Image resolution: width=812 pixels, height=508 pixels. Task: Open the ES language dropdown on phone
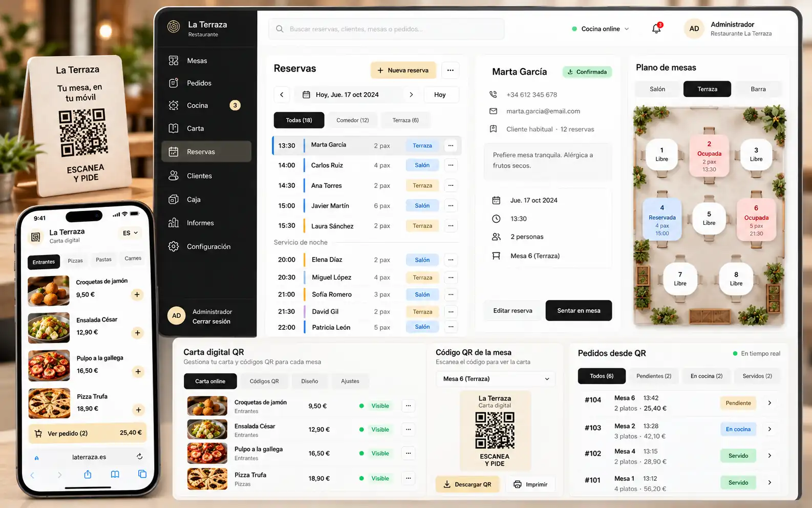(130, 233)
